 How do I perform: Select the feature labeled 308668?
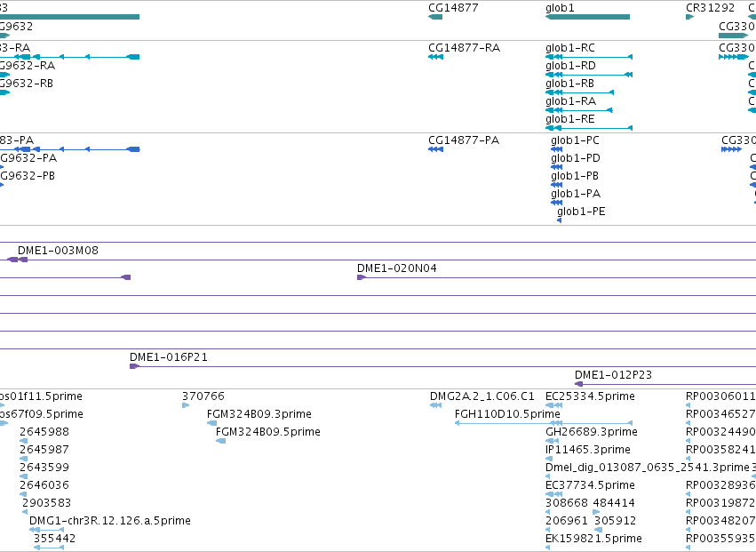pyautogui.click(x=567, y=503)
